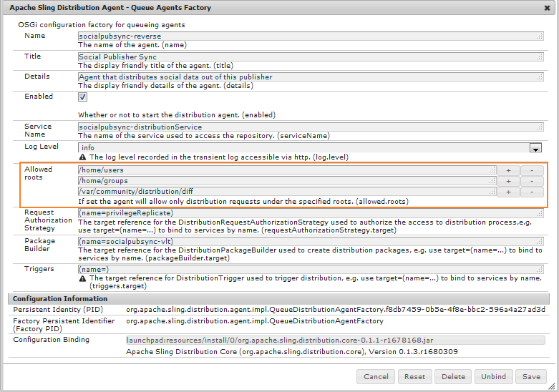Click the Delete button
The image size is (559, 392).
(453, 377)
